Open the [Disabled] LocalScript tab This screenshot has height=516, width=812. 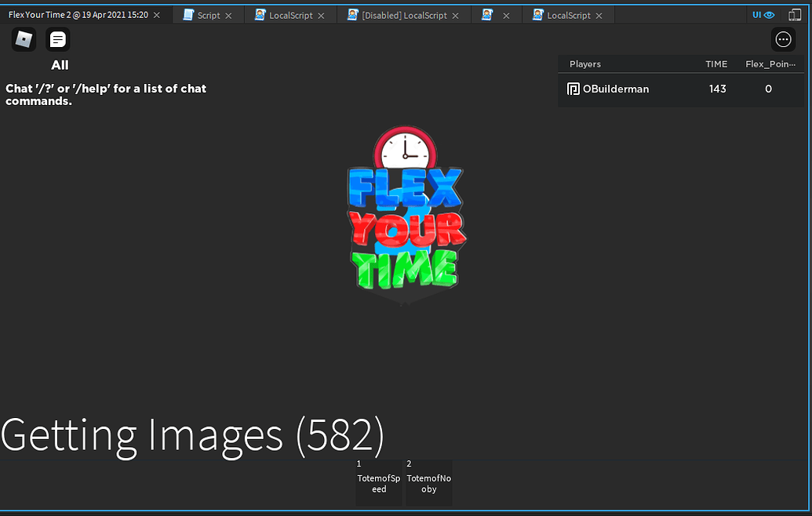click(x=404, y=16)
